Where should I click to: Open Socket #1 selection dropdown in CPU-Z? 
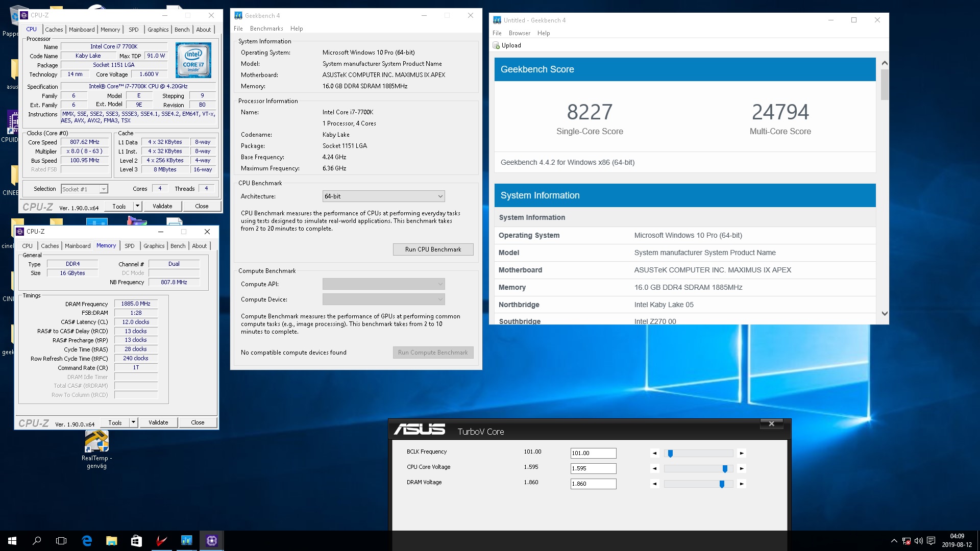coord(84,189)
